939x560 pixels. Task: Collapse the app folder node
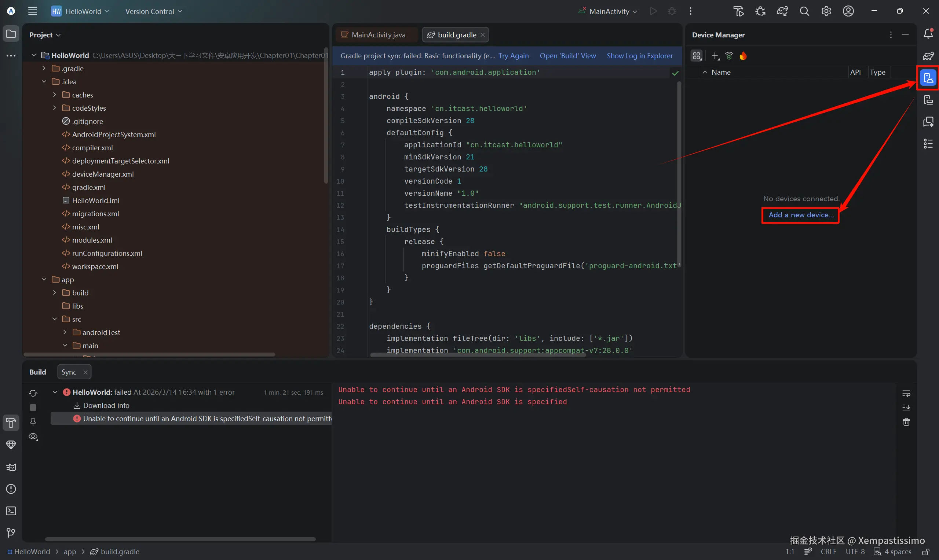coord(44,280)
